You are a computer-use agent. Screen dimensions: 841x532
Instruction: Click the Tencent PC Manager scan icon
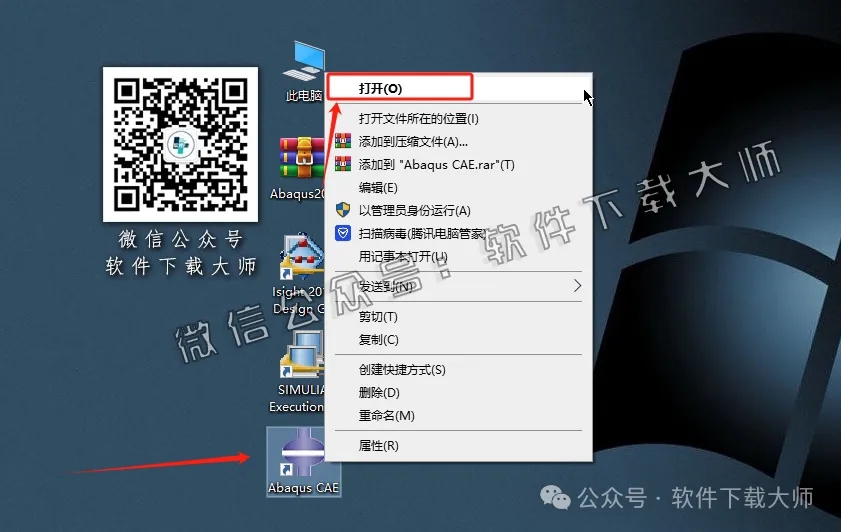pyautogui.click(x=343, y=233)
